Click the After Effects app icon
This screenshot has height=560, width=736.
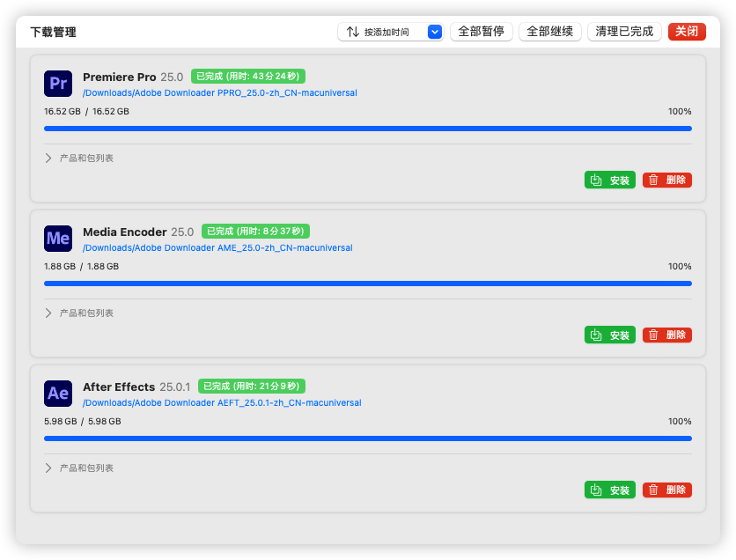tap(58, 394)
